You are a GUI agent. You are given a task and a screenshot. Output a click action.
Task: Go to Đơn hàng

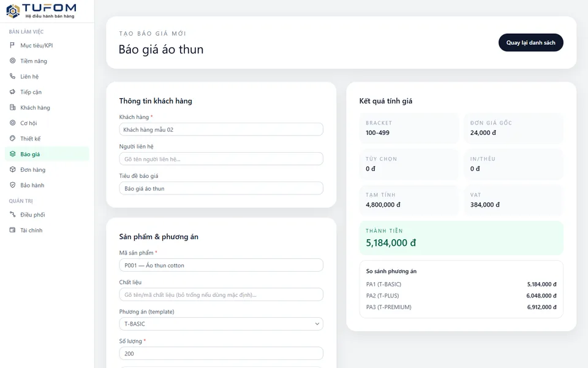click(47, 170)
